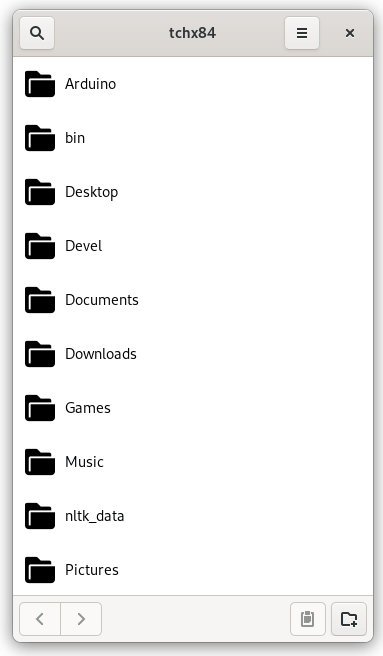The width and height of the screenshot is (383, 656).
Task: Open the Desktop folder
Action: 193,192
